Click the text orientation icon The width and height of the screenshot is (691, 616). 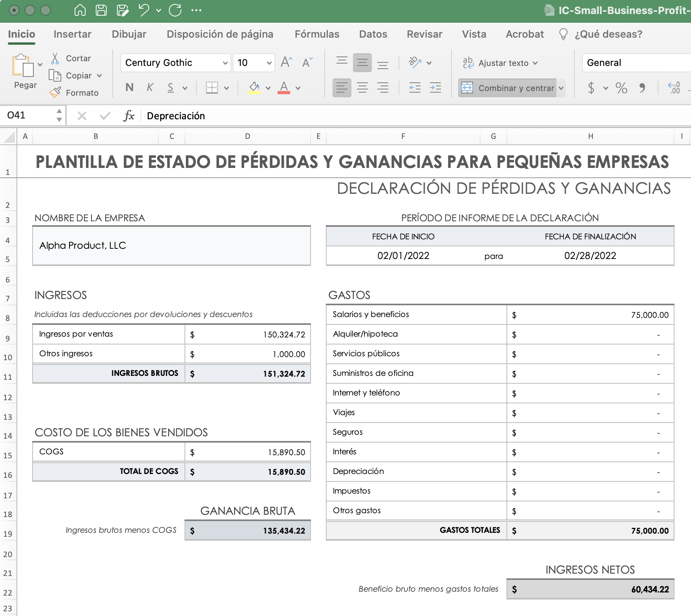tap(415, 62)
